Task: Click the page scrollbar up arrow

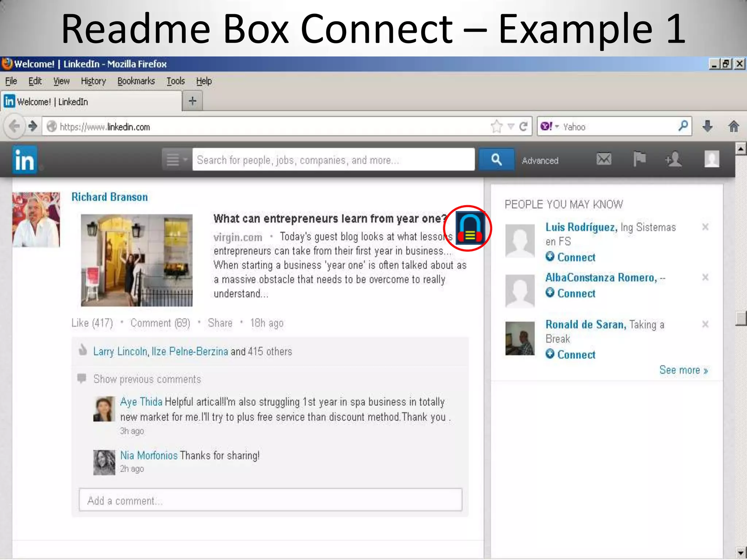Action: [741, 149]
